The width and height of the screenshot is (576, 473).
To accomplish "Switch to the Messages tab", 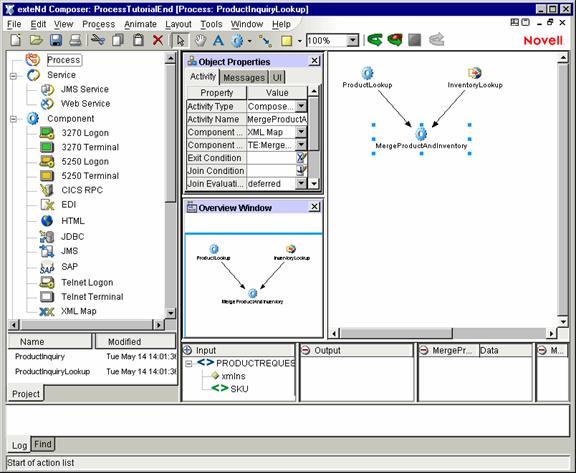I will coord(244,77).
